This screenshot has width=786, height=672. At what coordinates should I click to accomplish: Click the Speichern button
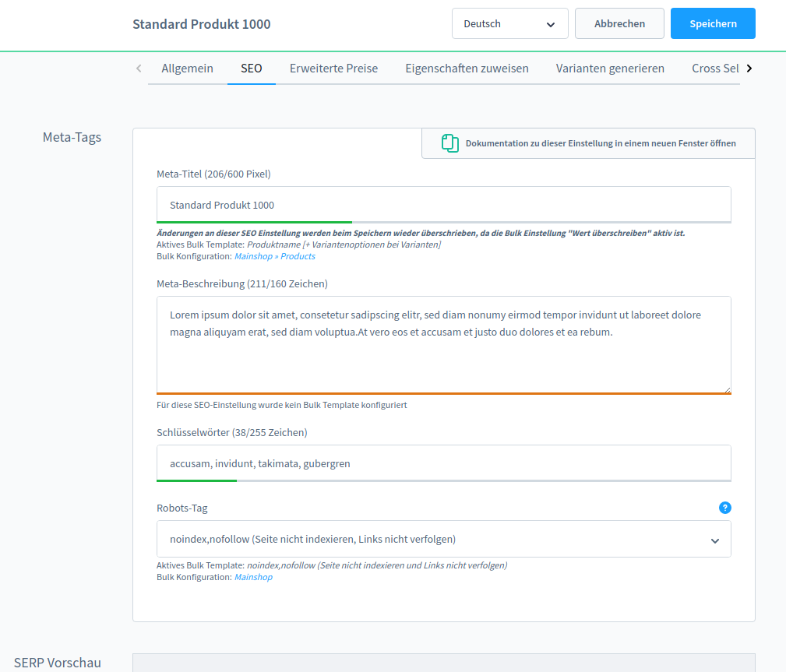pos(713,23)
